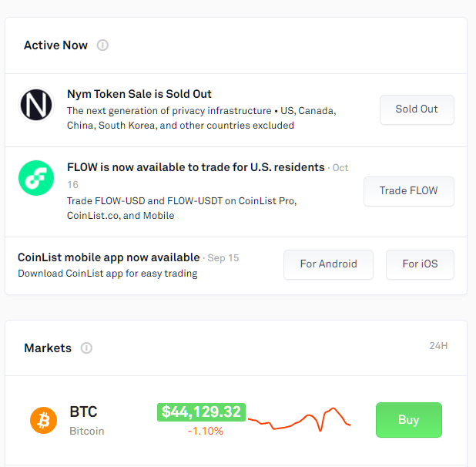The height and width of the screenshot is (467, 476).
Task: Click the Nym token logo icon
Action: click(36, 105)
